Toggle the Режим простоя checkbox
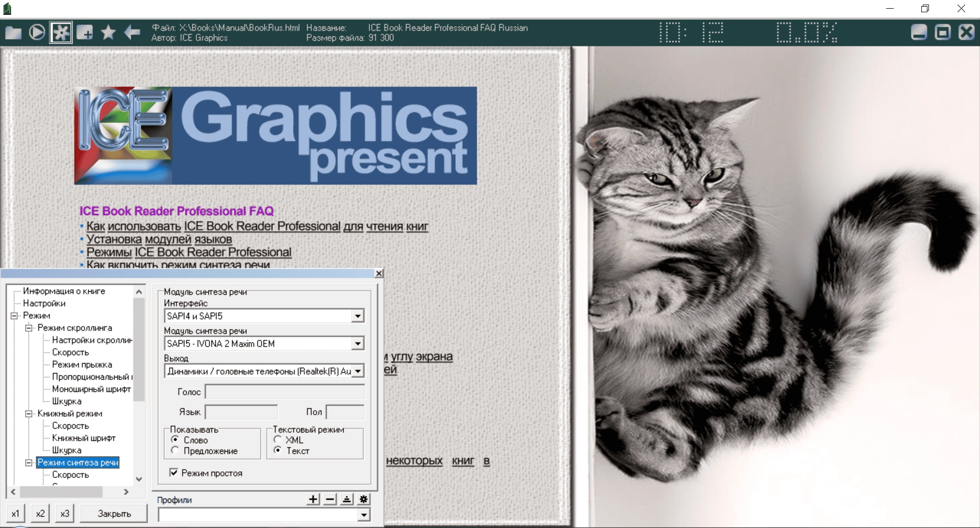 (x=174, y=473)
